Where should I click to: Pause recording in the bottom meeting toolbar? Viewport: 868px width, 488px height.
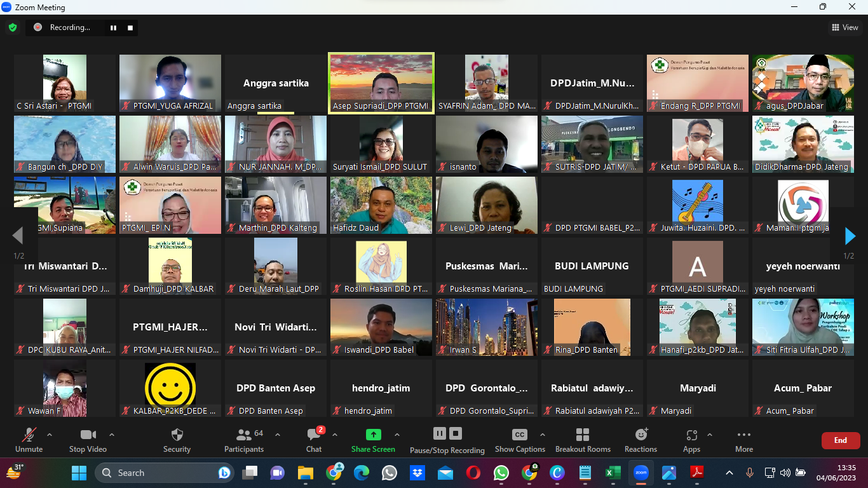coord(440,433)
